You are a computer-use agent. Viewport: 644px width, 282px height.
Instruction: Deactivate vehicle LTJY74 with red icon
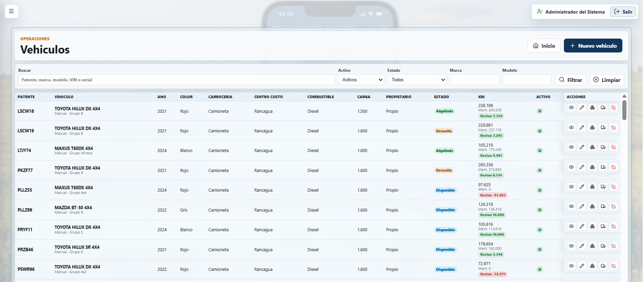click(x=613, y=147)
